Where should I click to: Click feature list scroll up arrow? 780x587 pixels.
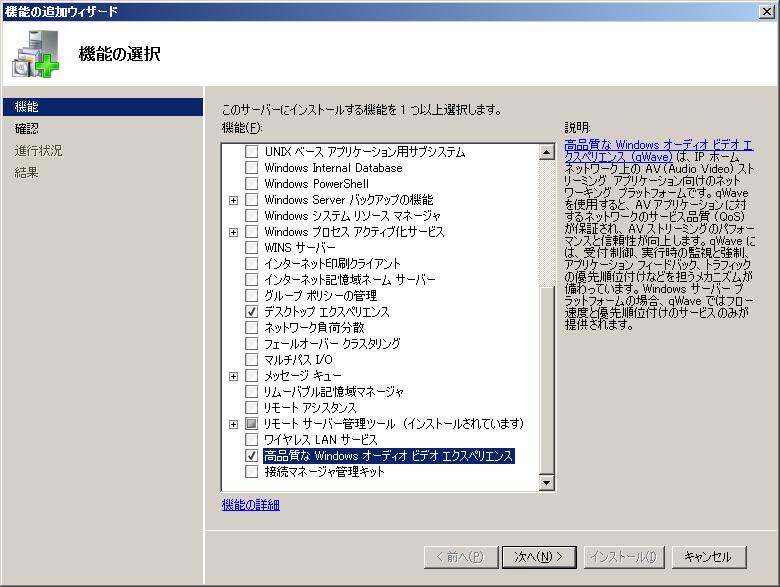coord(547,152)
